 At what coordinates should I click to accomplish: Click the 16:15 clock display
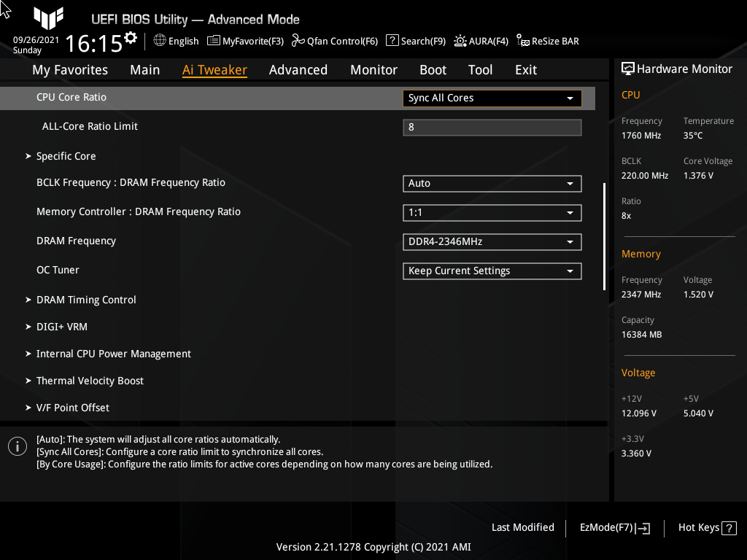tap(93, 44)
